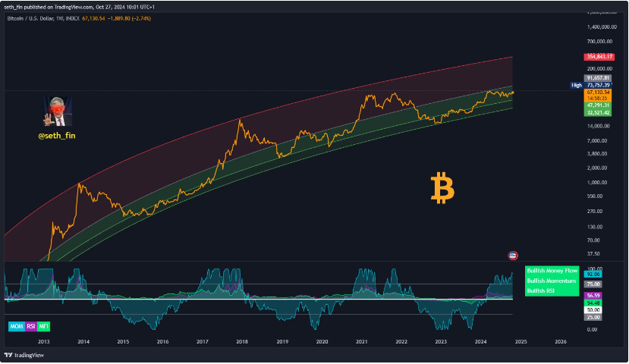This screenshot has width=629, height=364.
Task: Click the TradingView logo at bottom left
Action: 24,355
